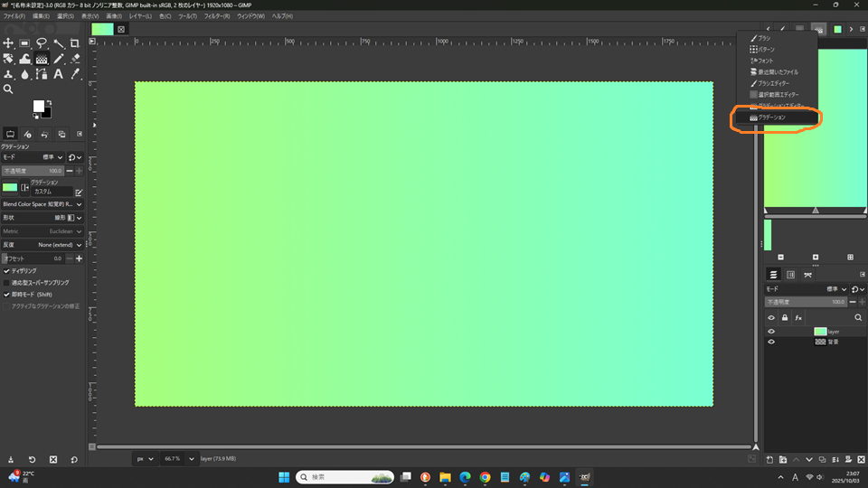Select the Gradient tool icon
Screen dimensions: 868x488
coord(42,59)
